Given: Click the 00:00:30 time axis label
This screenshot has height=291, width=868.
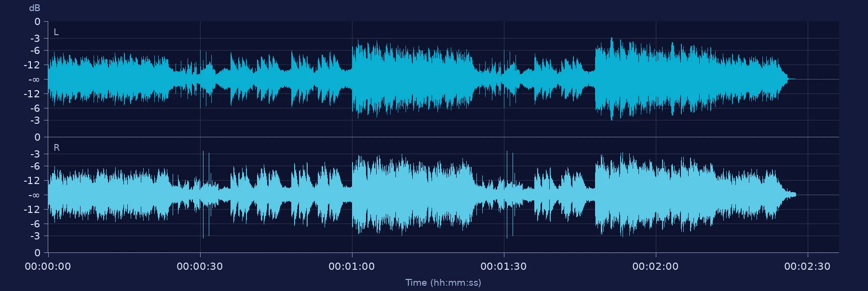Looking at the screenshot, I should (200, 266).
